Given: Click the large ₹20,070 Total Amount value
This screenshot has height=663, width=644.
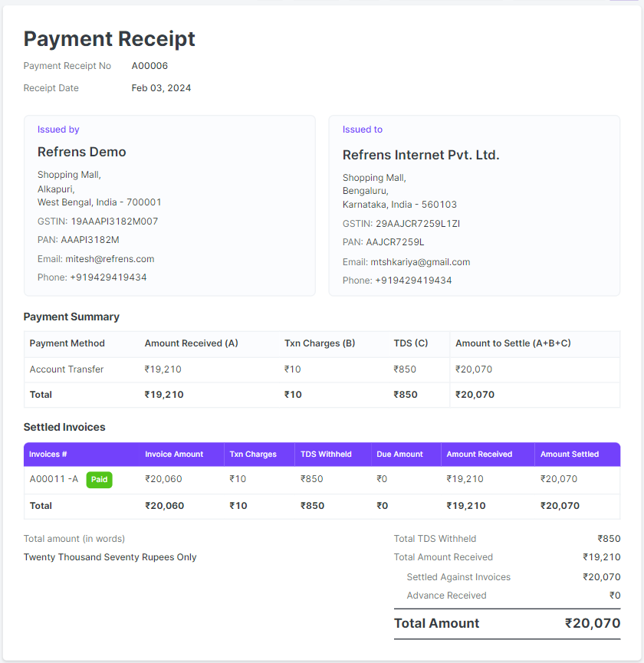Looking at the screenshot, I should (593, 623).
